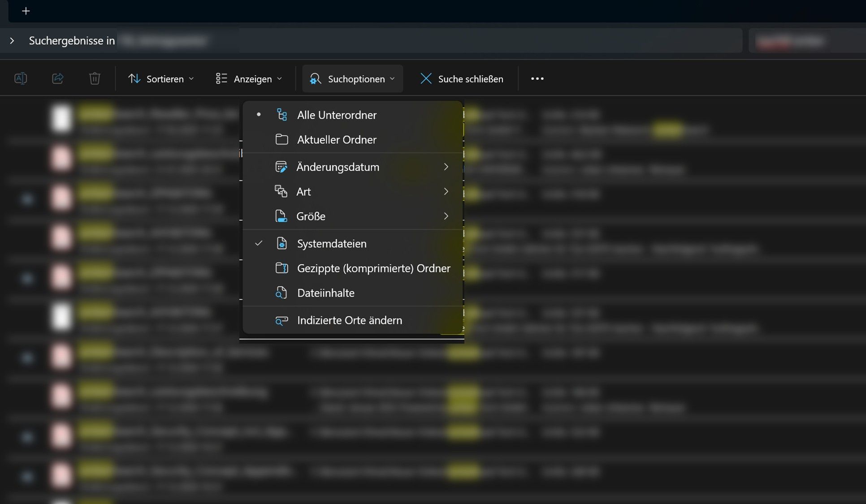Viewport: 866px width, 504px height.
Task: Uncheck the Systemdateien option
Action: (x=331, y=243)
